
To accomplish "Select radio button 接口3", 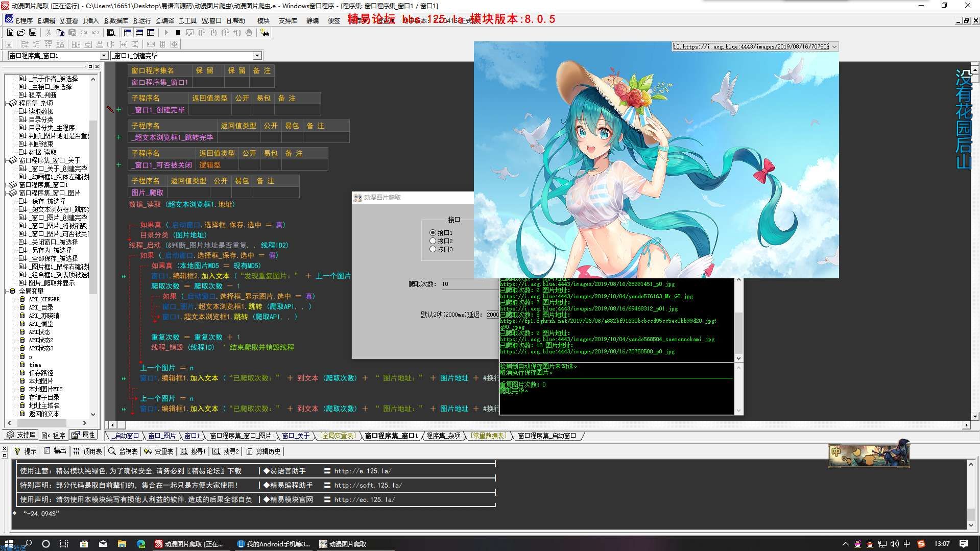I will (x=433, y=249).
